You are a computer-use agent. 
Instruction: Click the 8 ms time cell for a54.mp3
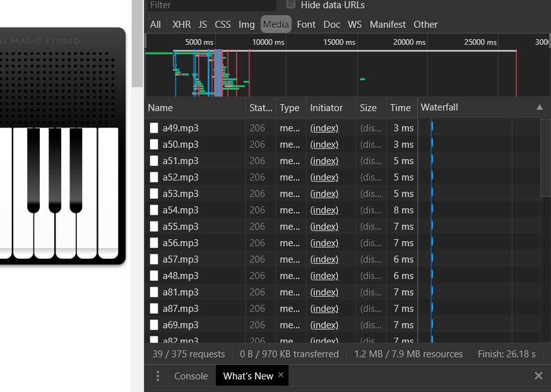click(x=403, y=210)
